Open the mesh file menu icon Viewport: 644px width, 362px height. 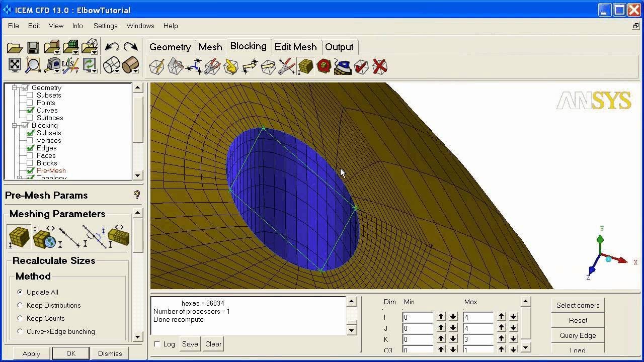coord(70,47)
